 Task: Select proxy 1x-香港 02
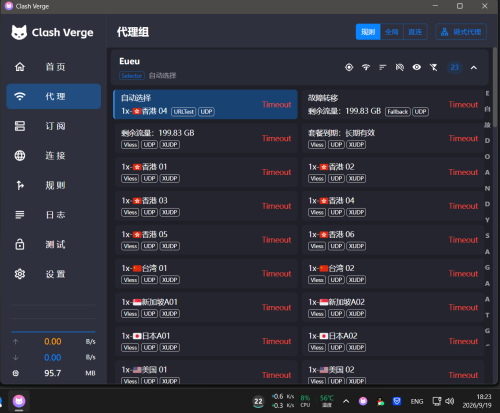393,172
